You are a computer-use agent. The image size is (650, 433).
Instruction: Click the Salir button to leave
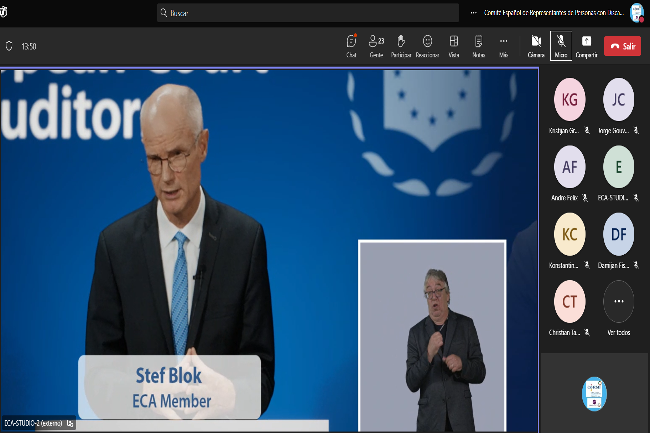click(x=623, y=46)
